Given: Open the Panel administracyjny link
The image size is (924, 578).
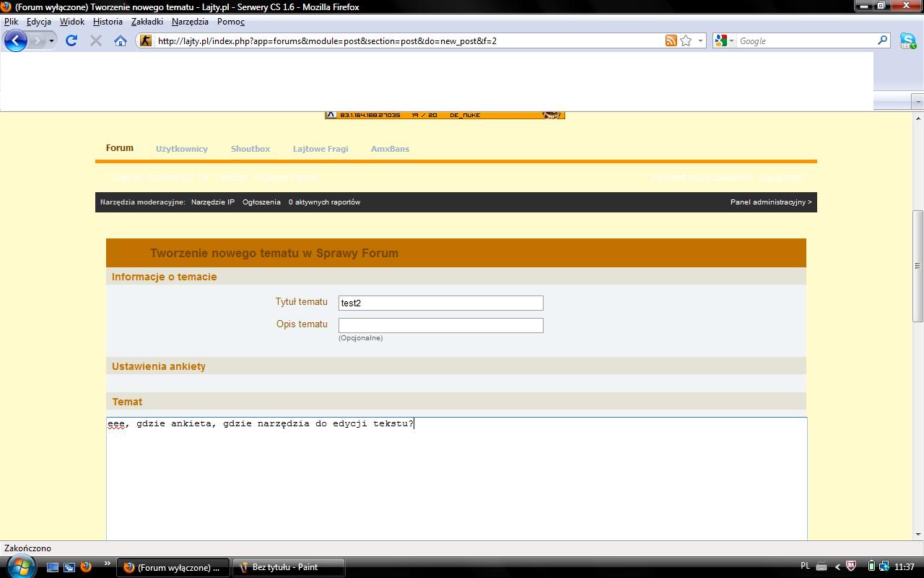Looking at the screenshot, I should 770,202.
